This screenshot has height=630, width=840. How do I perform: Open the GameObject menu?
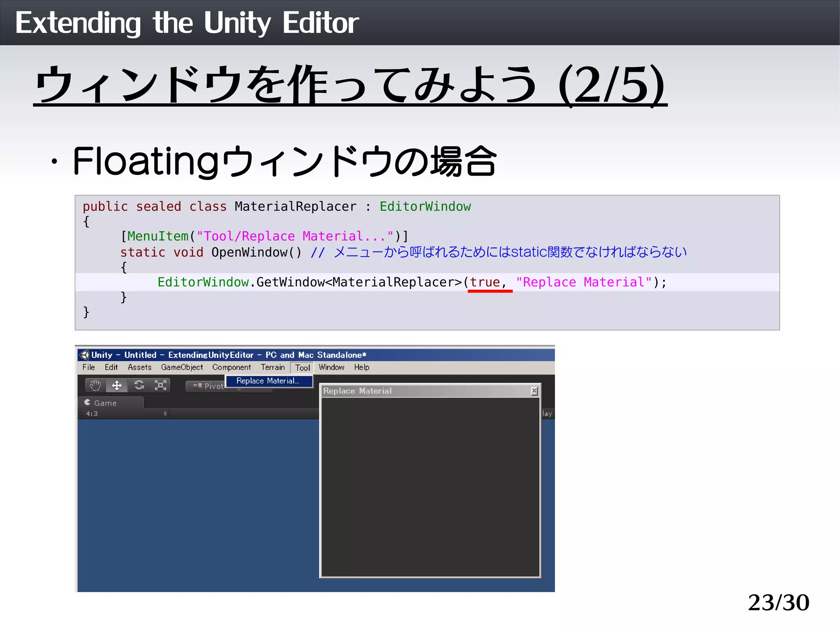(182, 367)
